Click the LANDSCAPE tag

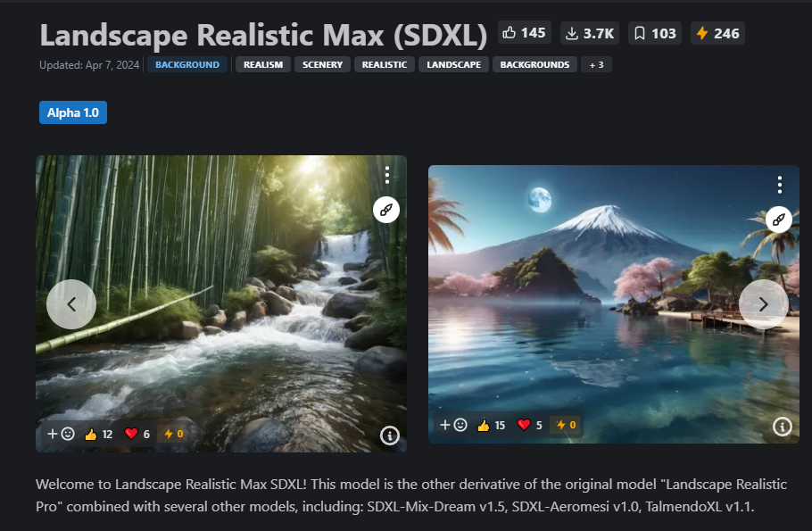pos(453,65)
